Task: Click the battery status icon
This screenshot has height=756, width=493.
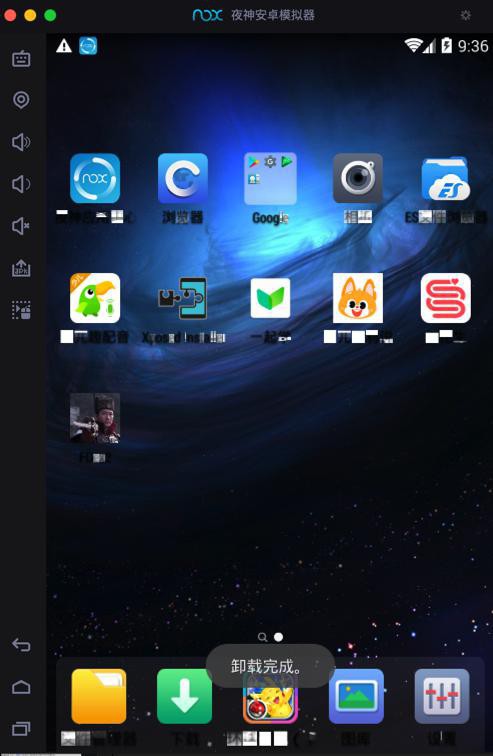Action: [447, 45]
